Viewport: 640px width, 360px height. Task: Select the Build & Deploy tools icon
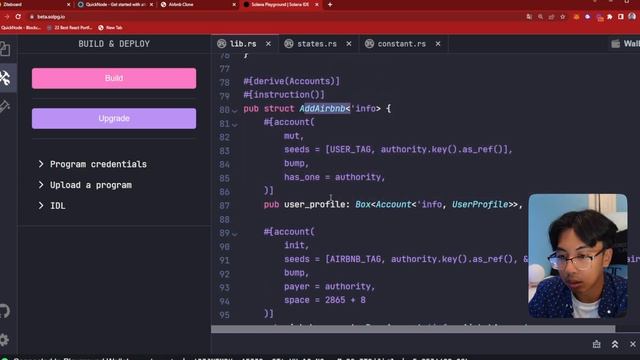pos(5,78)
